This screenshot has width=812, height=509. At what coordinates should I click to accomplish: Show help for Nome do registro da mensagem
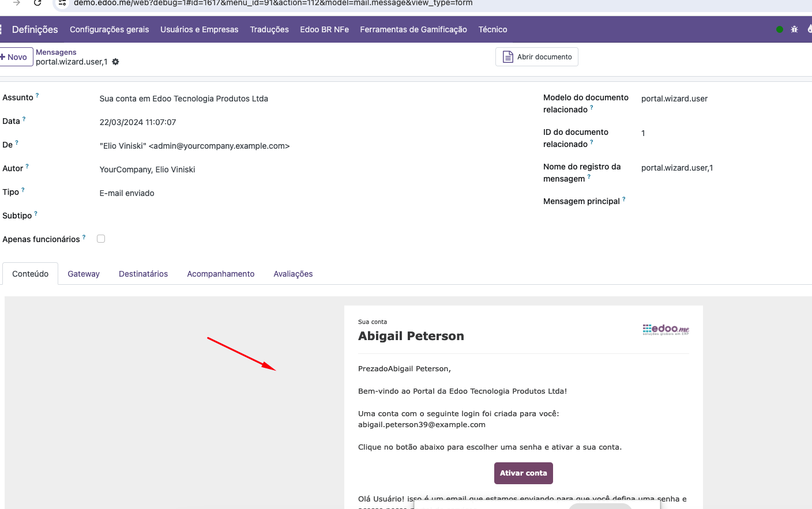coord(589,176)
